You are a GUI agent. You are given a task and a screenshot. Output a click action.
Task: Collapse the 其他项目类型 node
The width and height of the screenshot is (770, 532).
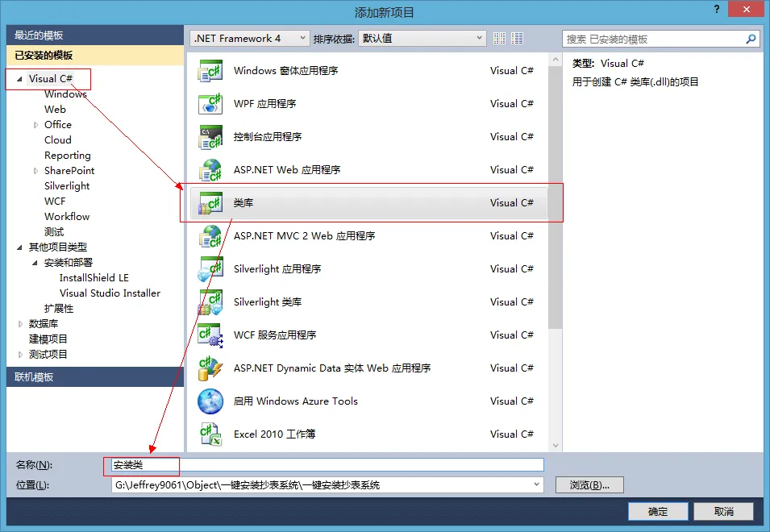19,247
